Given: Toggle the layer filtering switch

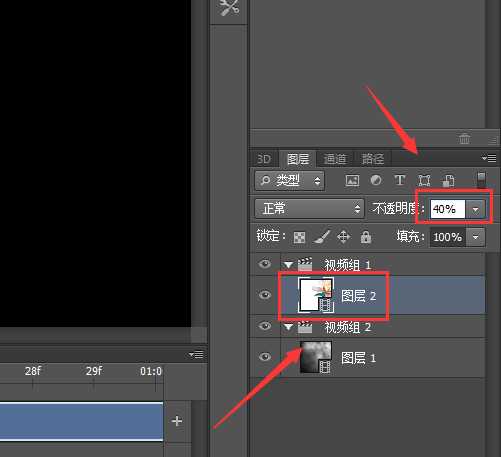Looking at the screenshot, I should click(x=481, y=180).
